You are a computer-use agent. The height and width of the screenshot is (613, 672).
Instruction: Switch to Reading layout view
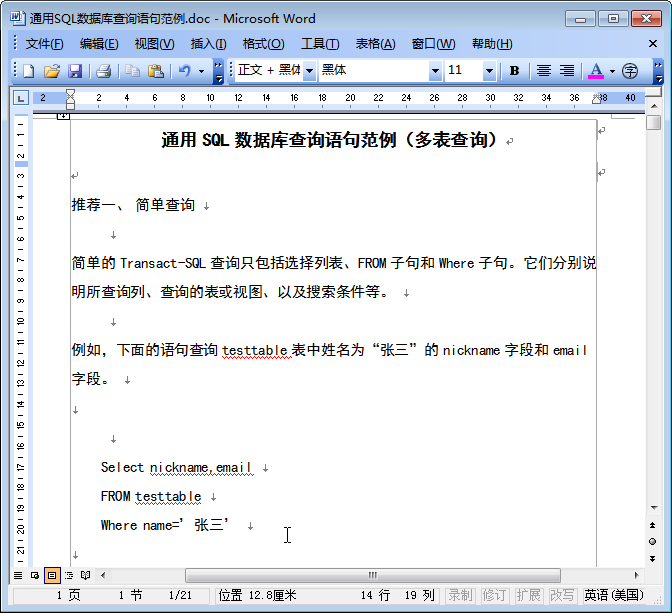[86, 575]
